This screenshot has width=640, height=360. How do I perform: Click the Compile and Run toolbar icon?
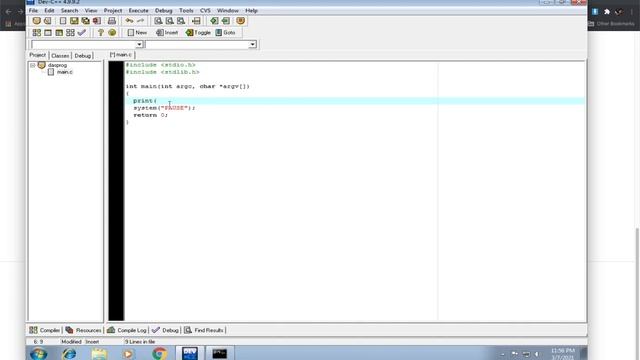59,33
